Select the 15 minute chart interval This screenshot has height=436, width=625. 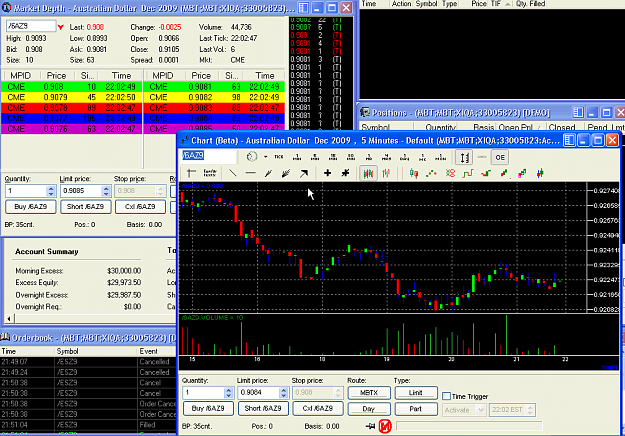(333, 157)
